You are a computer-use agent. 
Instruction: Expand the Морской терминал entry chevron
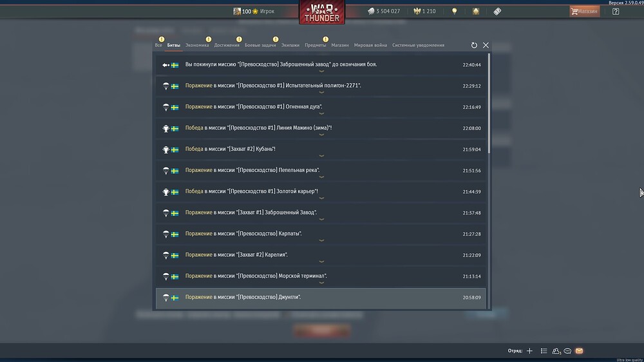(x=321, y=283)
